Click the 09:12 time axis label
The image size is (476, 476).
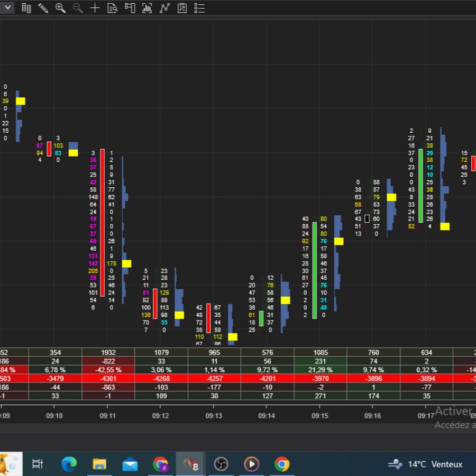tap(160, 416)
